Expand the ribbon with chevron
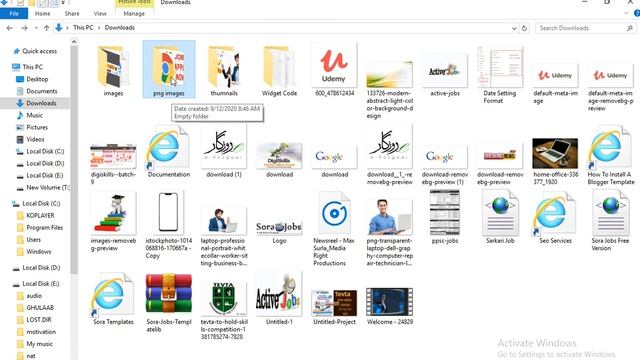Screen dimensions: 640x360 [x=626, y=13]
